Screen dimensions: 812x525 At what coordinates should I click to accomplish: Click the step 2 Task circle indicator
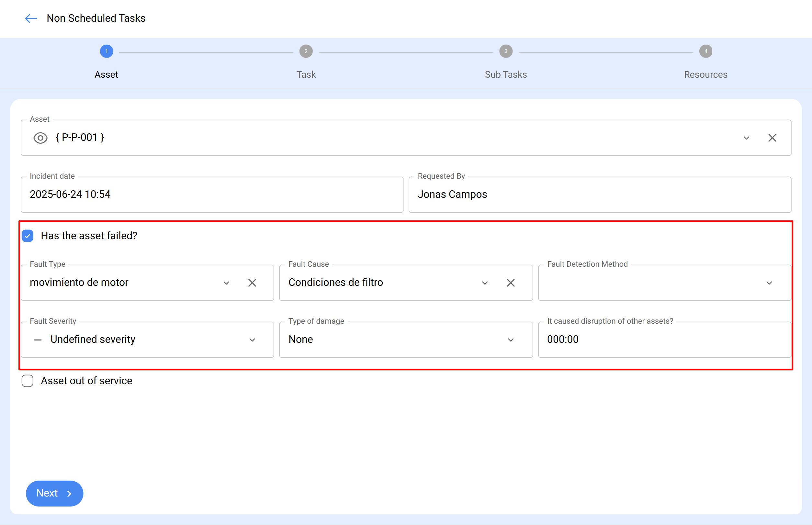[x=306, y=51]
